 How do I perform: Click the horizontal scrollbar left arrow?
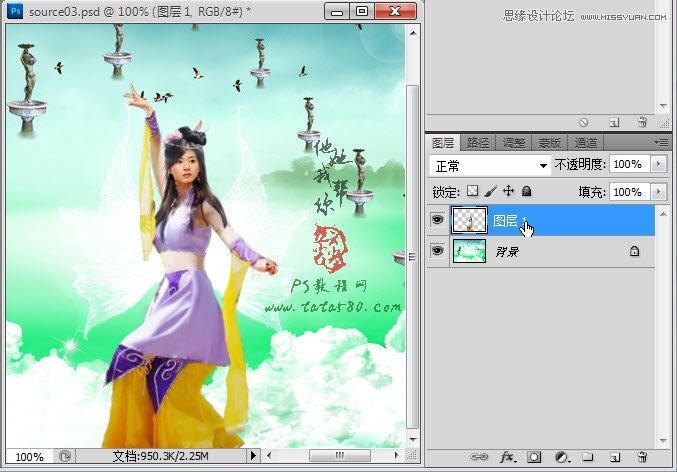click(x=269, y=455)
